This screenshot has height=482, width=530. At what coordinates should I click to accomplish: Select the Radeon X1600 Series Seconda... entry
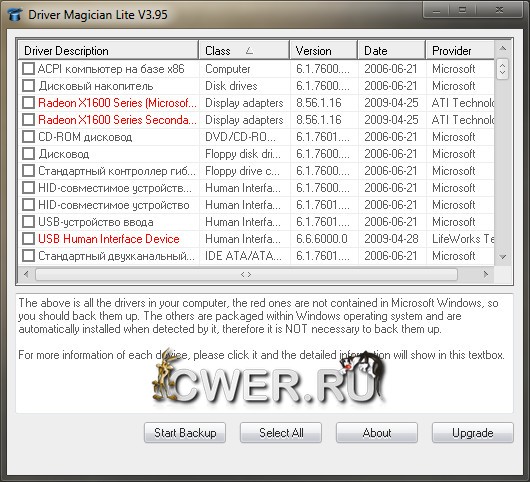(117, 119)
